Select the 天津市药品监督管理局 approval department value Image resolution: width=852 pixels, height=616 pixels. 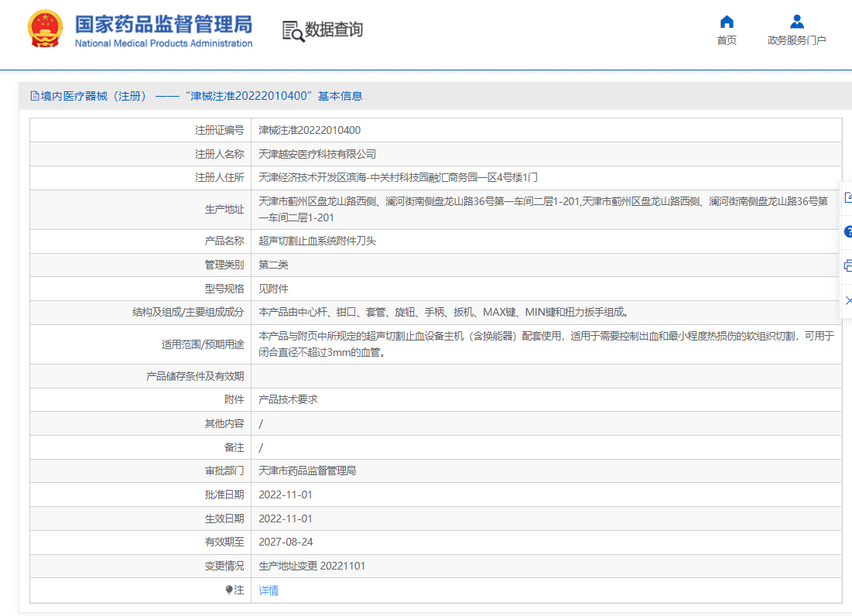point(307,471)
